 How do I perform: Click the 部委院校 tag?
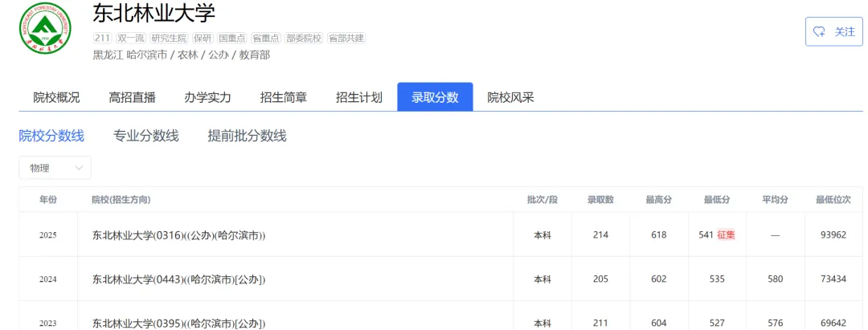(303, 39)
